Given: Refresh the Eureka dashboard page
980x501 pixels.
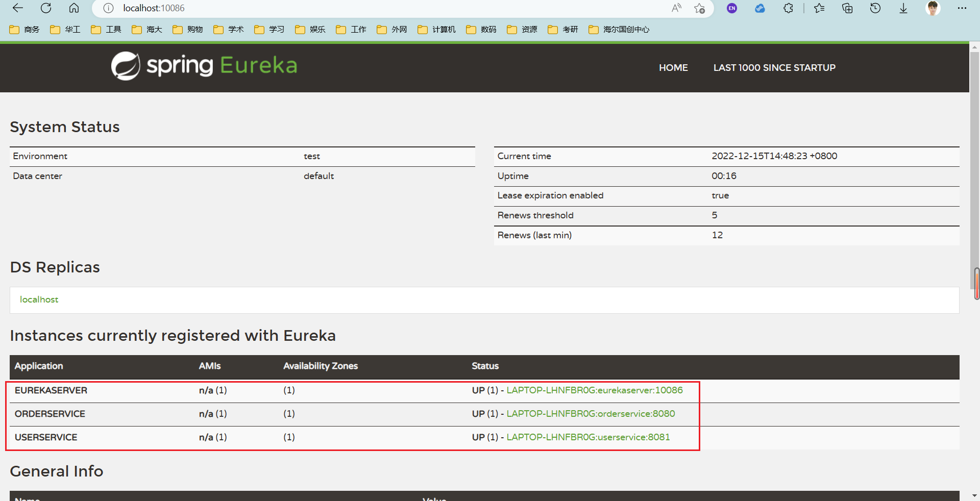Looking at the screenshot, I should [46, 8].
